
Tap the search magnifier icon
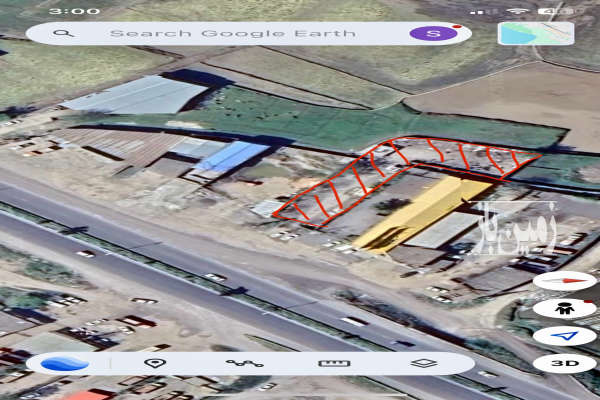point(63,33)
